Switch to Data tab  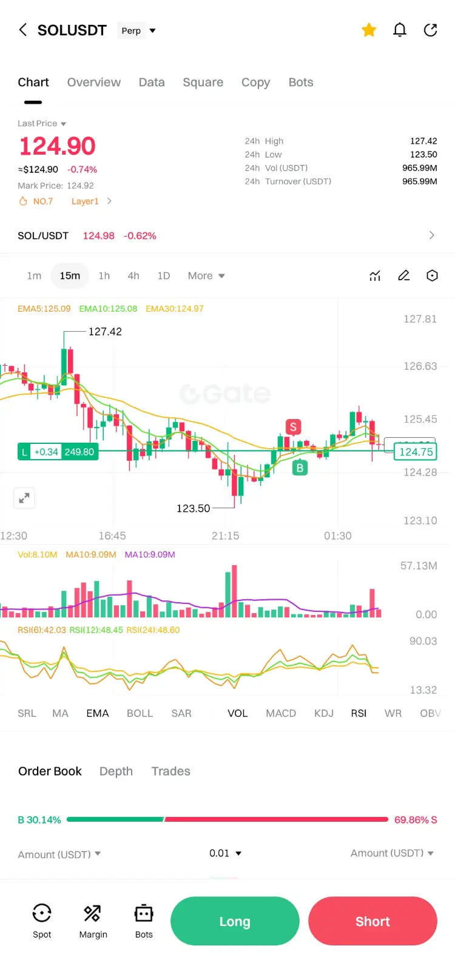[152, 82]
